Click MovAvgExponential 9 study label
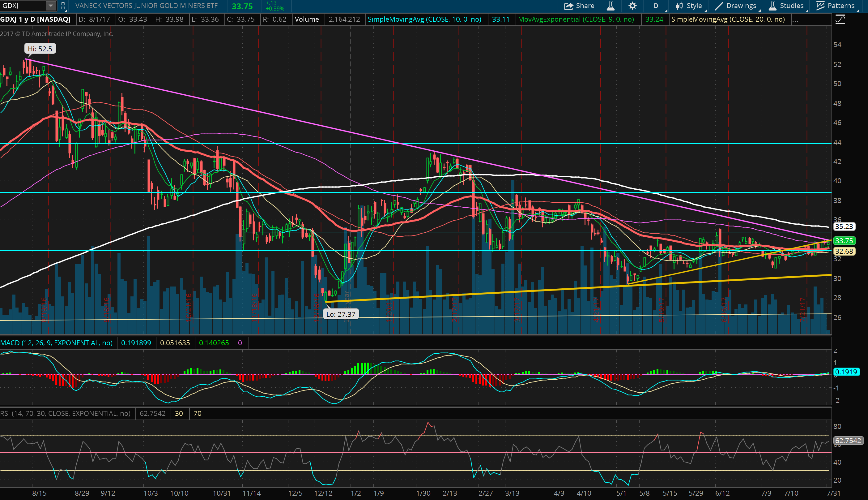Image resolution: width=868 pixels, height=500 pixels. click(576, 19)
